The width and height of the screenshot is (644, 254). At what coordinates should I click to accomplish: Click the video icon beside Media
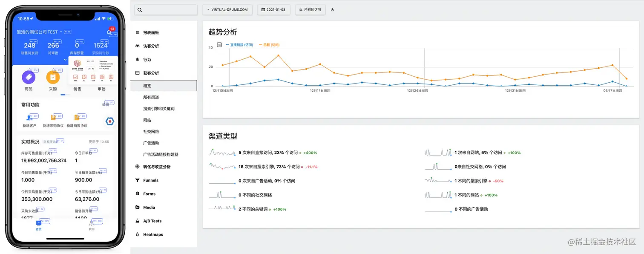[x=137, y=208]
